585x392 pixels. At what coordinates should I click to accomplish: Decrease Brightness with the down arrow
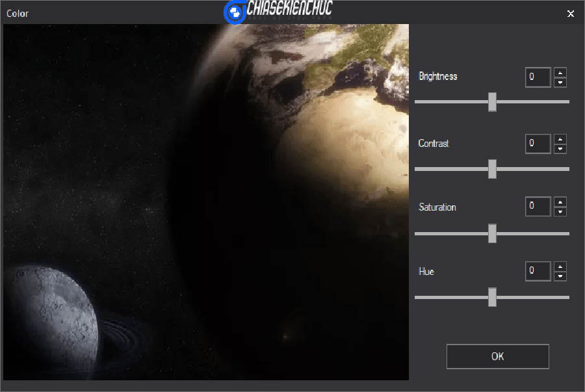click(x=560, y=83)
